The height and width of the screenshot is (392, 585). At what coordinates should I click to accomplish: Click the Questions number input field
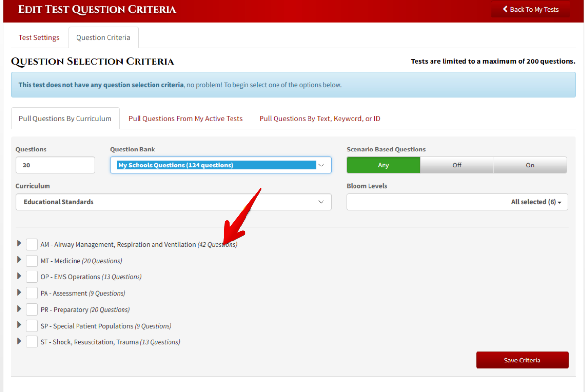(56, 165)
